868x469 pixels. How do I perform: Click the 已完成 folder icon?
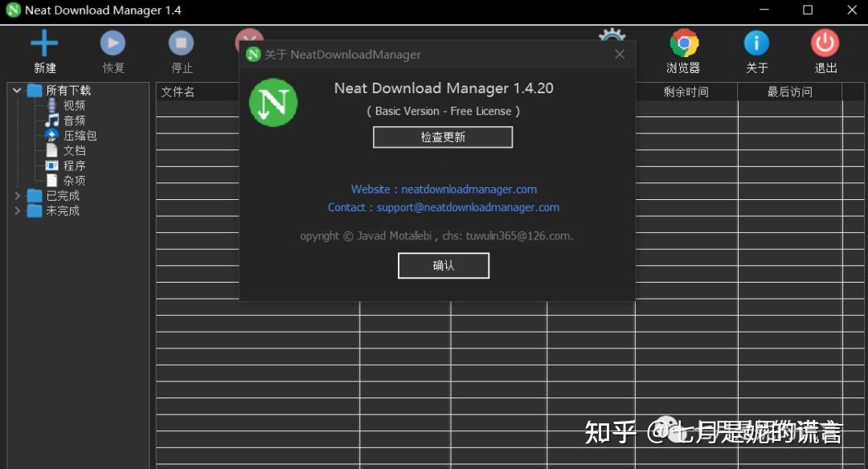point(35,196)
